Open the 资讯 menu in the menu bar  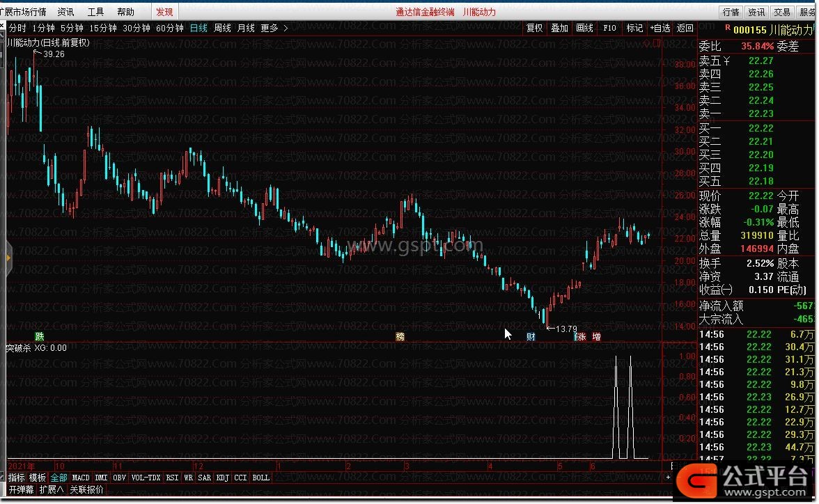65,12
